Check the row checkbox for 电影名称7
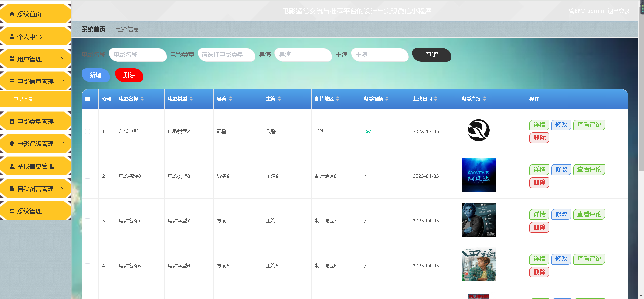This screenshot has height=299, width=644. 87,221
